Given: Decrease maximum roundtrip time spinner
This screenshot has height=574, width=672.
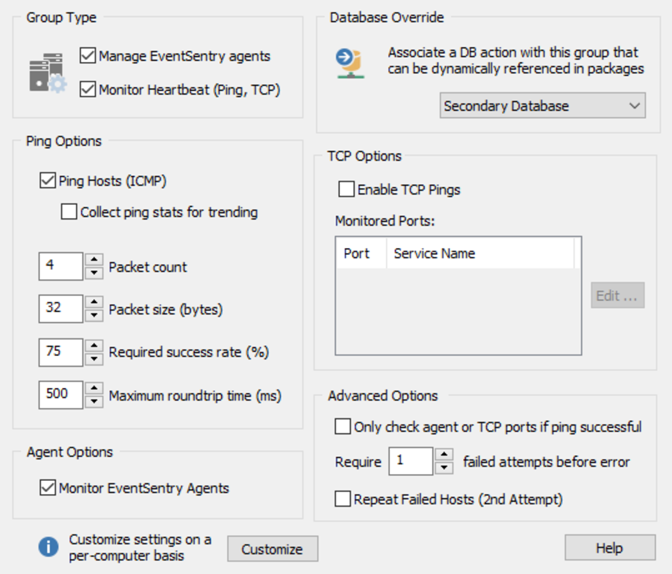Looking at the screenshot, I should [94, 402].
